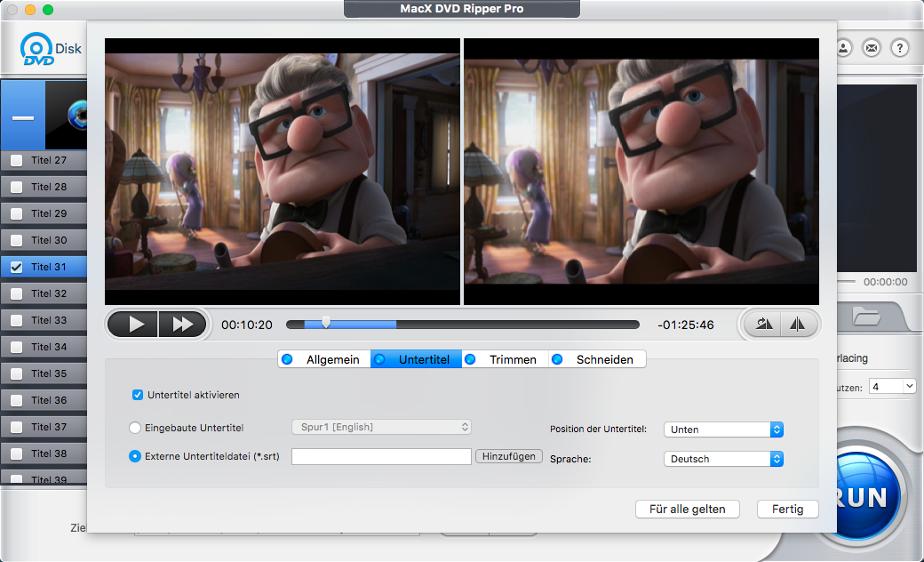Open the CPU cores dropdown showing 4

[892, 387]
